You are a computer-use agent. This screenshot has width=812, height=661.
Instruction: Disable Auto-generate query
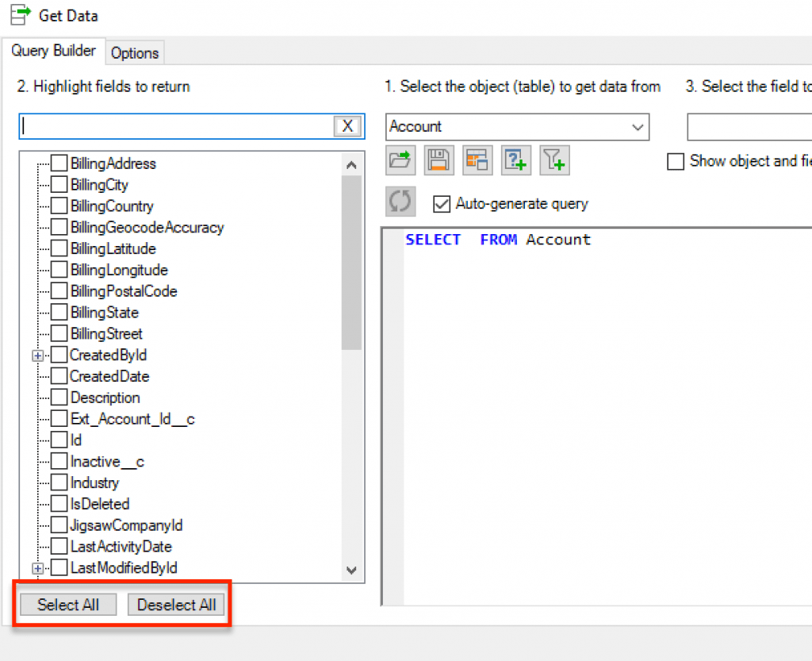(442, 203)
